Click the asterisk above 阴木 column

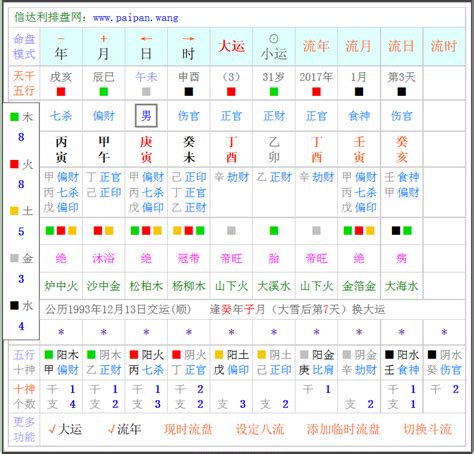pos(104,332)
